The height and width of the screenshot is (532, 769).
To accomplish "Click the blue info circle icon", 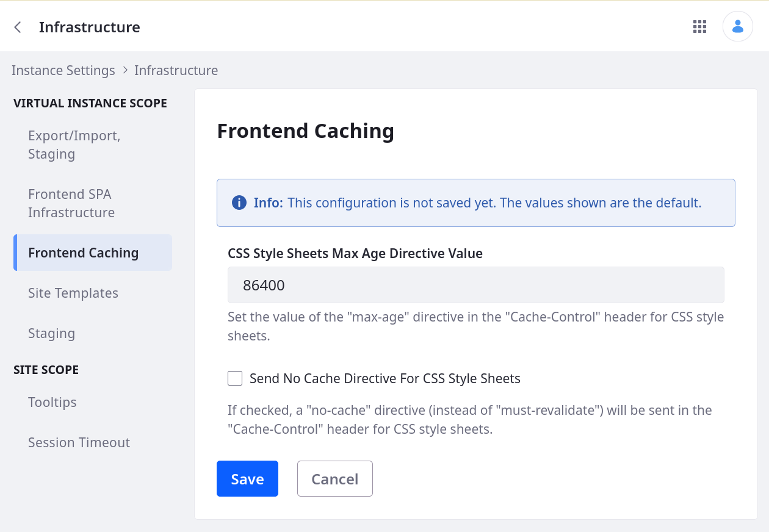I will click(239, 203).
